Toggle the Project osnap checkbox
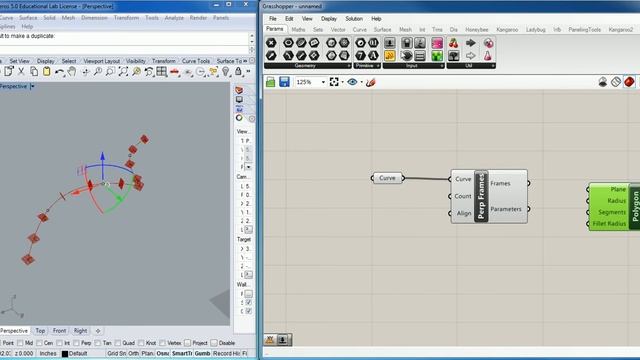The image size is (640, 360). [187, 343]
